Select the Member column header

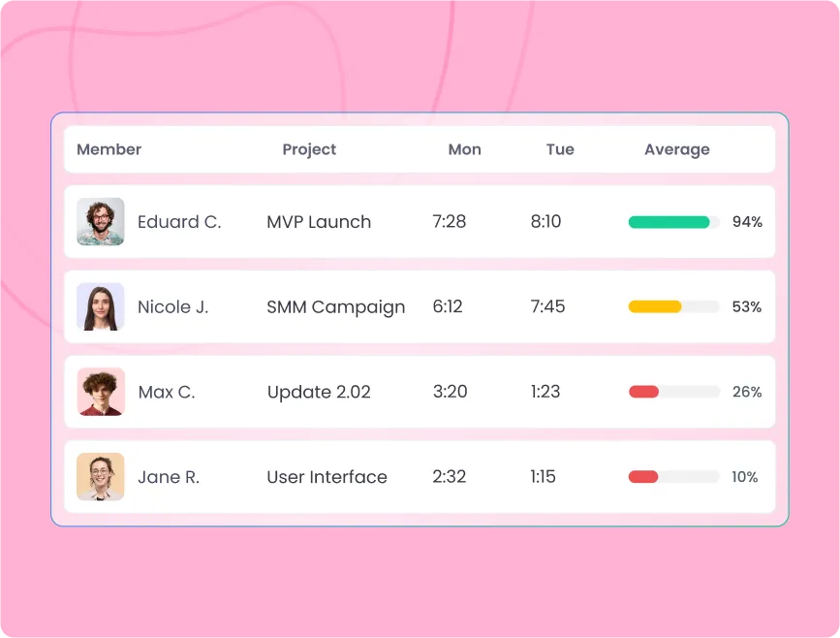pos(109,149)
